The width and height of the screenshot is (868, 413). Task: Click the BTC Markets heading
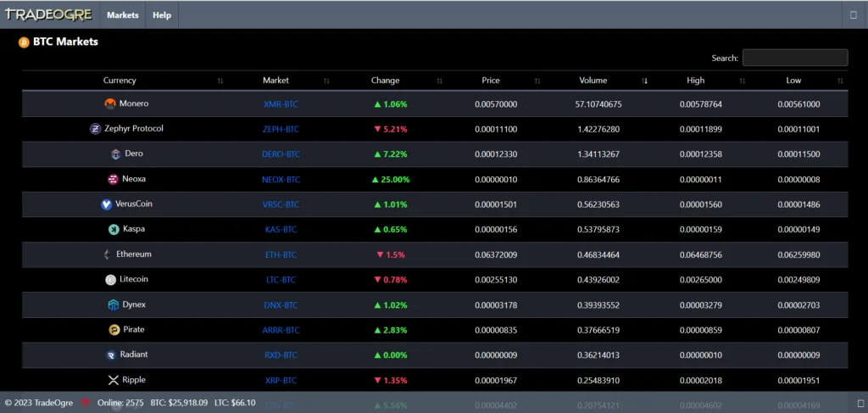point(65,42)
